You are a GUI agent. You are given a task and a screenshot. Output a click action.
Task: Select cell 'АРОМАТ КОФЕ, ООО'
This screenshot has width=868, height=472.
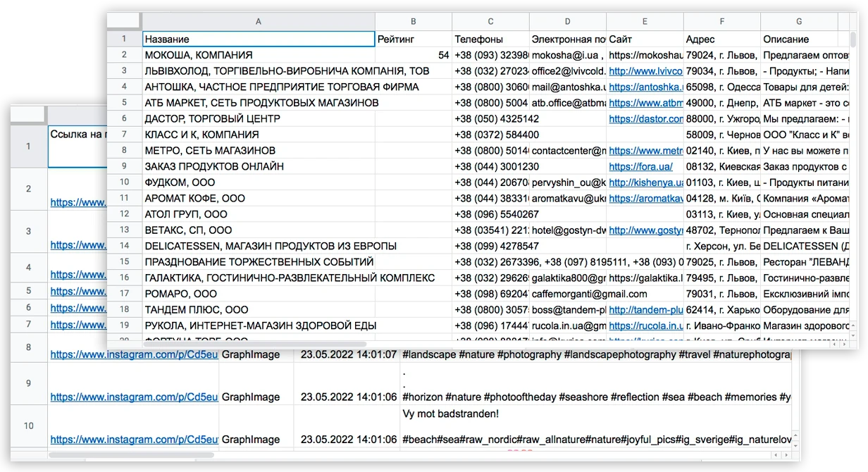pos(258,199)
